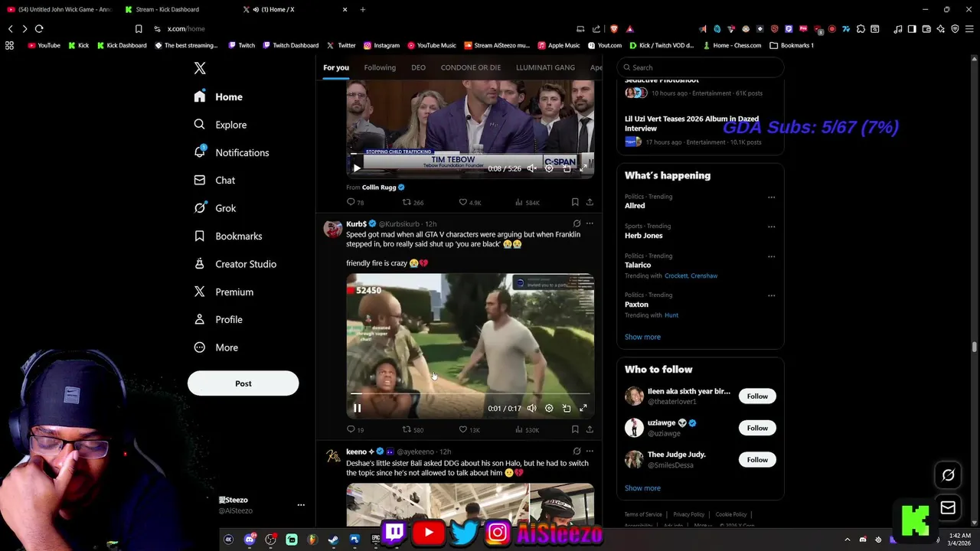Repost the post with 266 reposts
980x551 pixels.
coord(413,202)
